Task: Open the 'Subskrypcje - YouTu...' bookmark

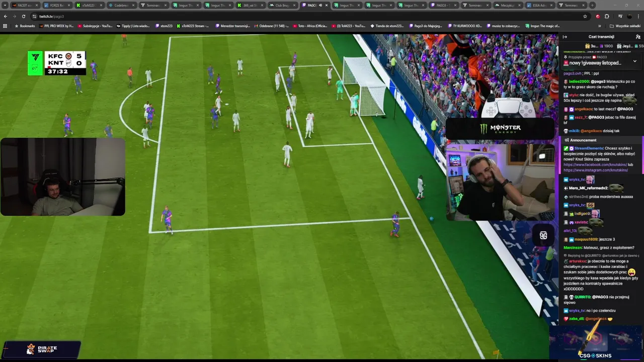Action: [x=95, y=26]
